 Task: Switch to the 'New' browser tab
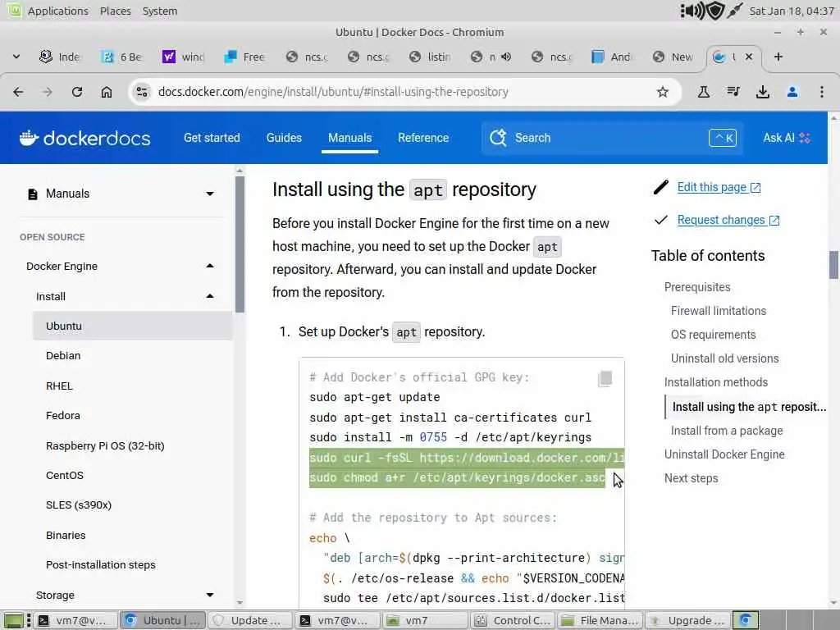(x=674, y=57)
